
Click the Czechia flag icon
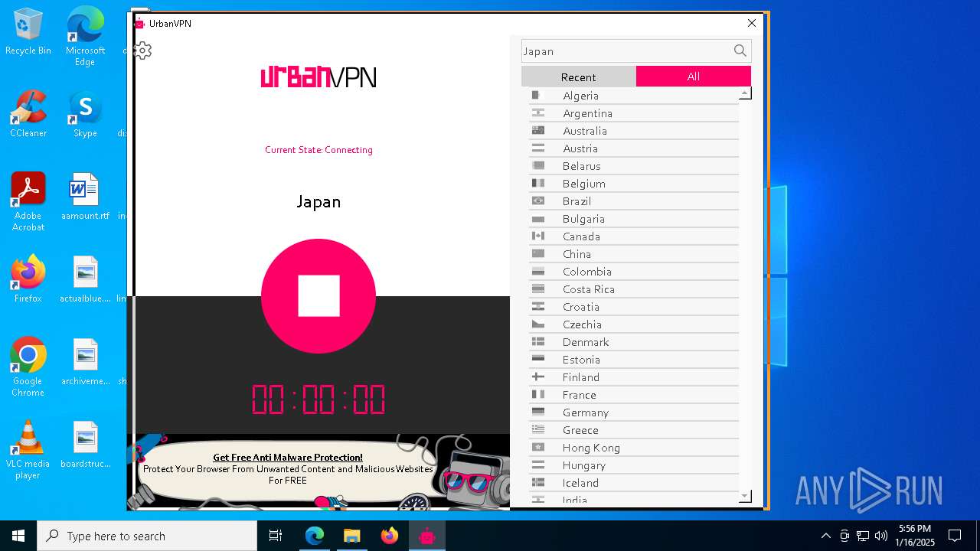point(538,324)
